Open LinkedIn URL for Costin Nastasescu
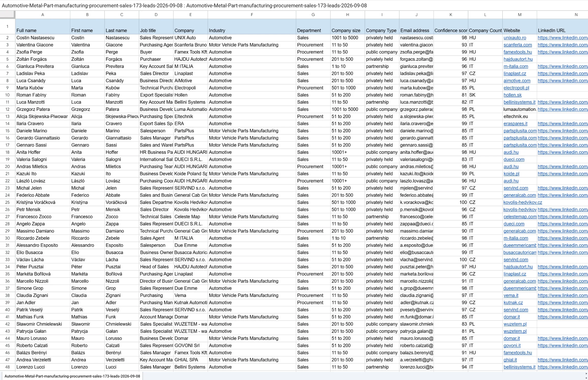 click(x=563, y=38)
